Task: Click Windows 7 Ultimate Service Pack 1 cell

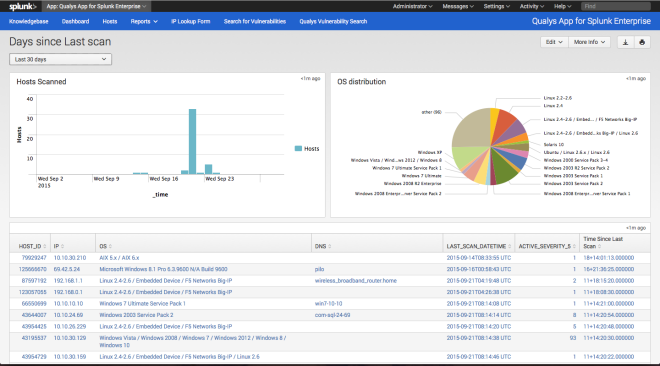Action: click(x=142, y=303)
